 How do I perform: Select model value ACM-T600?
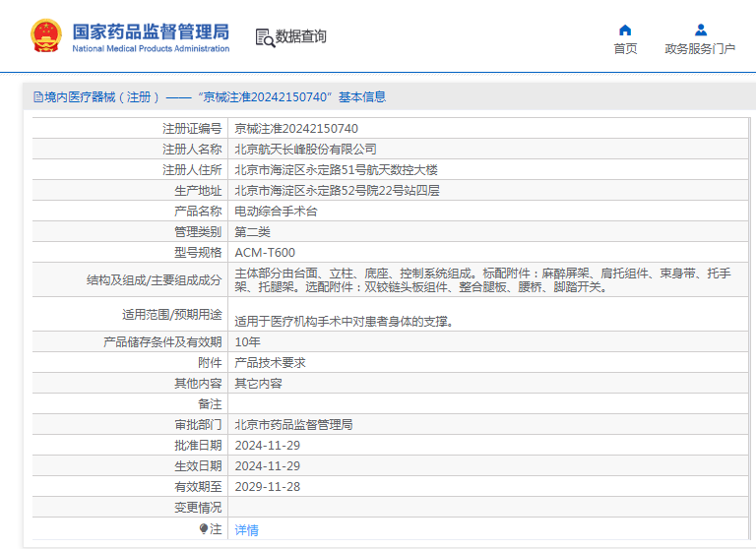coord(265,253)
